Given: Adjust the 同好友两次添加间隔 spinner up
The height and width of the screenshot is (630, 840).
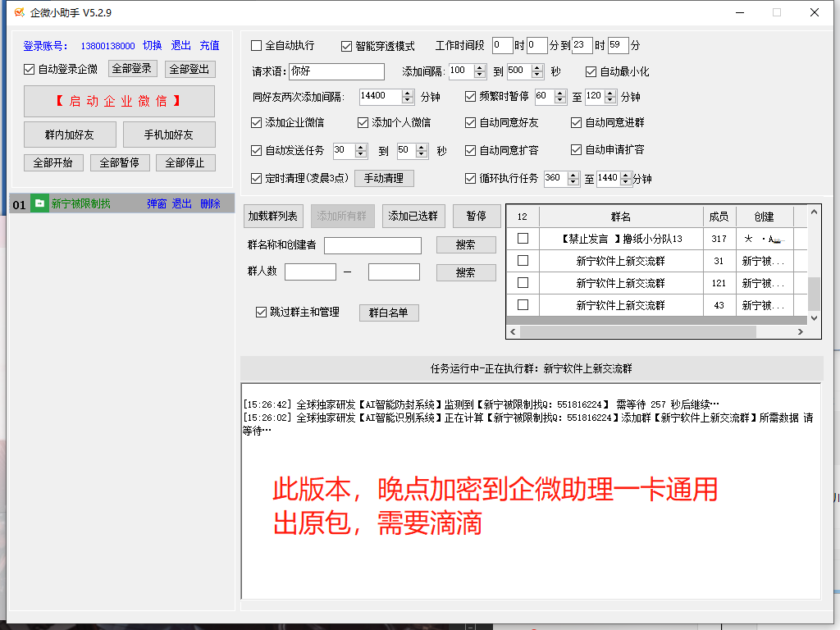Looking at the screenshot, I should [x=408, y=93].
